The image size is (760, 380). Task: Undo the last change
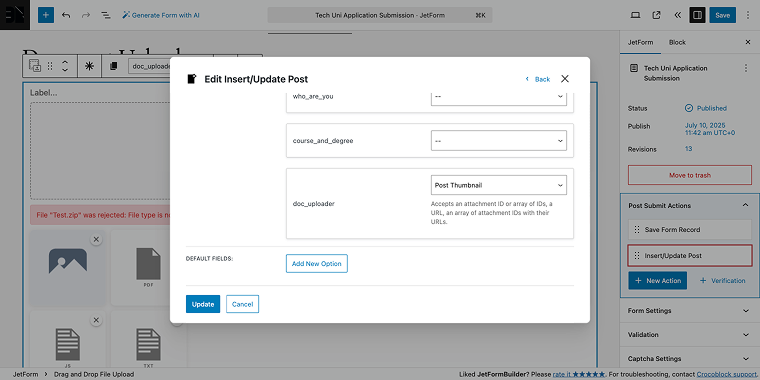pos(66,15)
